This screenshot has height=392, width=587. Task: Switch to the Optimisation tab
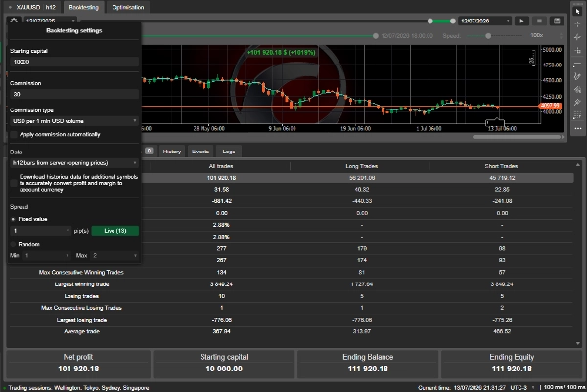coord(128,7)
